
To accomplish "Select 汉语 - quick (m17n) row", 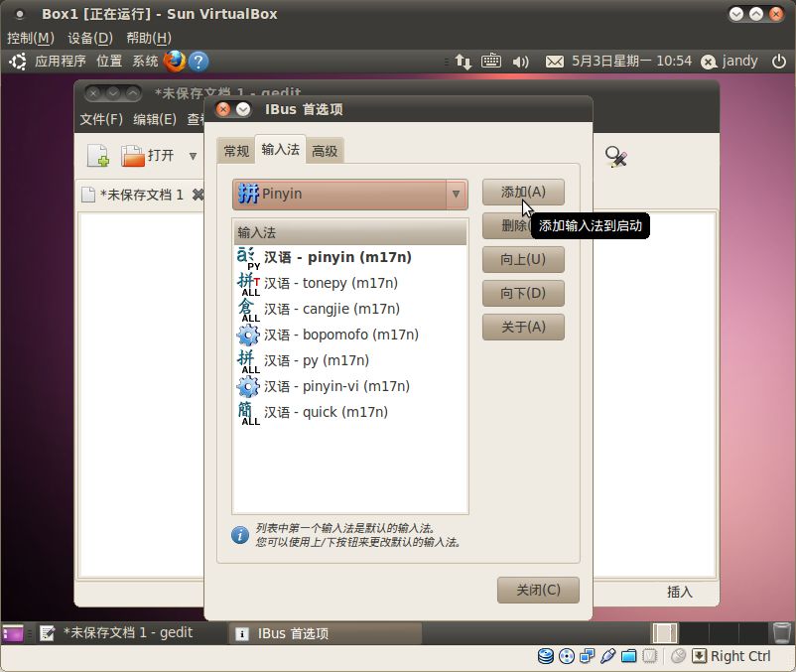I will (x=350, y=413).
